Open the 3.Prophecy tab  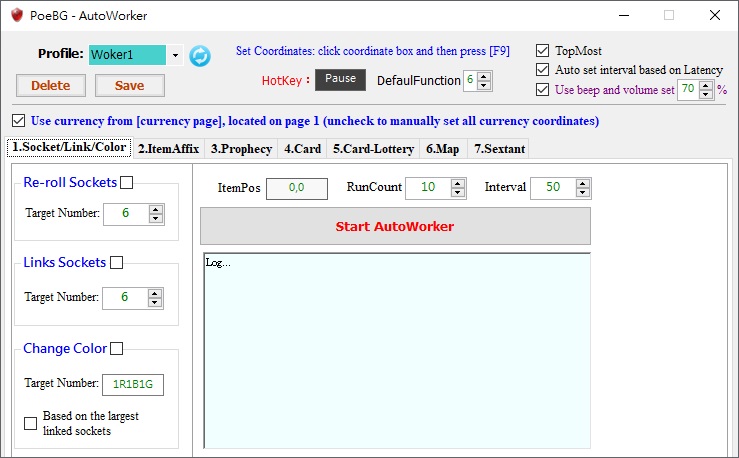tap(241, 149)
